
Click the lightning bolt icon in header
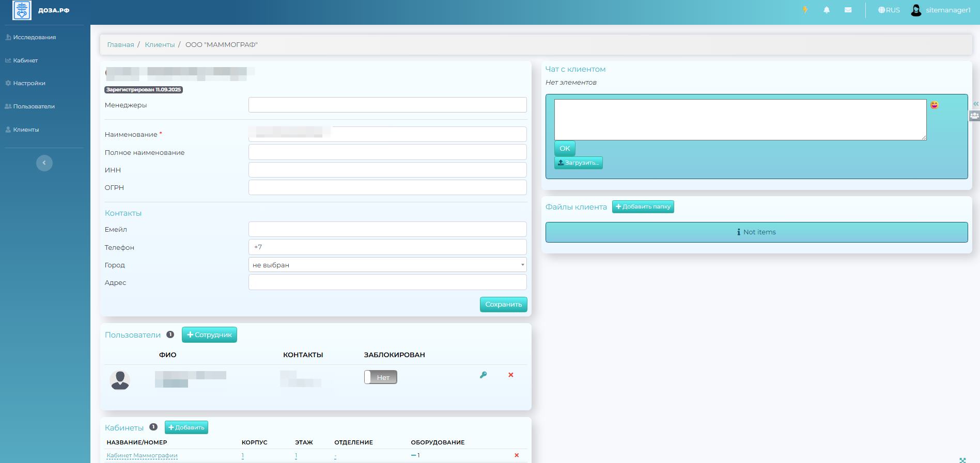point(805,10)
